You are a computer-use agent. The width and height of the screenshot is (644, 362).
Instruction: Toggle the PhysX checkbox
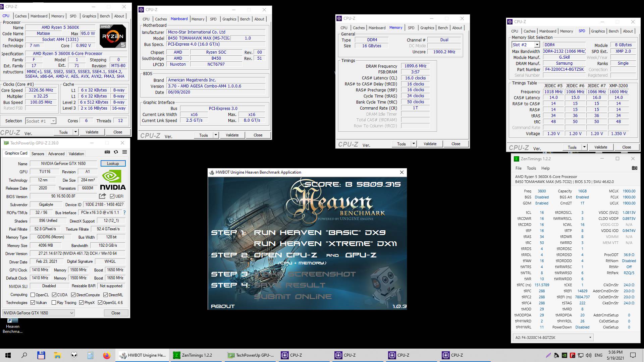(x=81, y=303)
